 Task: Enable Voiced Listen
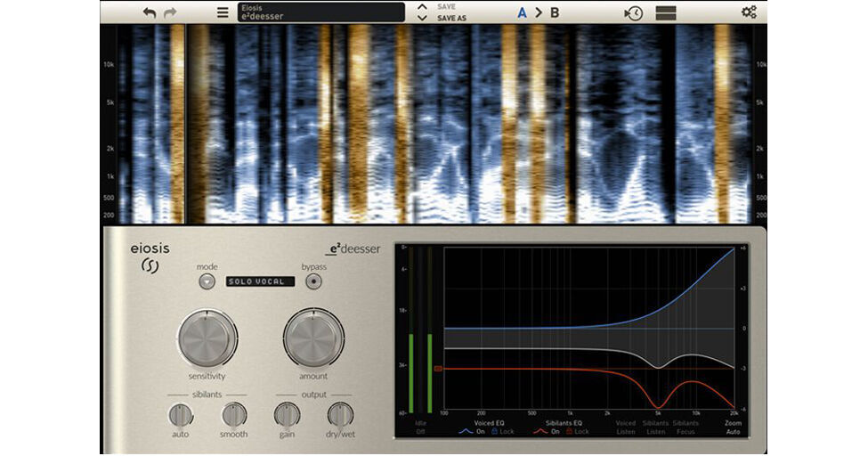coord(626,427)
